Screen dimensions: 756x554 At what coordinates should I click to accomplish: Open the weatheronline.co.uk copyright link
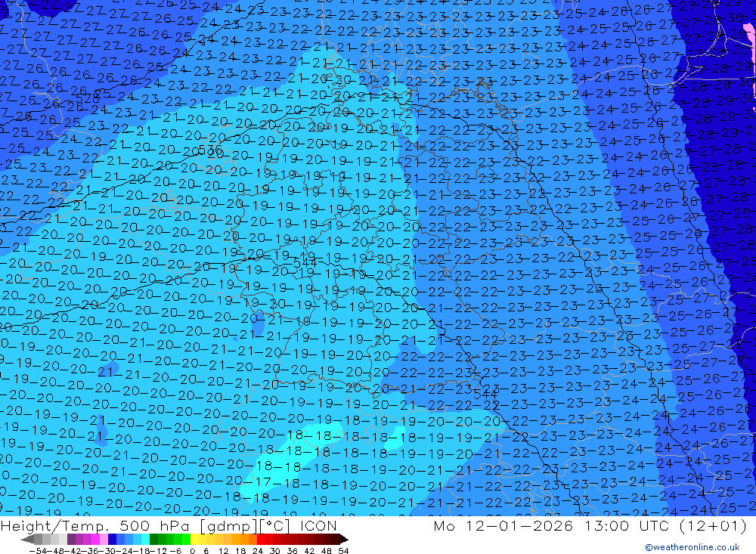tap(692, 546)
